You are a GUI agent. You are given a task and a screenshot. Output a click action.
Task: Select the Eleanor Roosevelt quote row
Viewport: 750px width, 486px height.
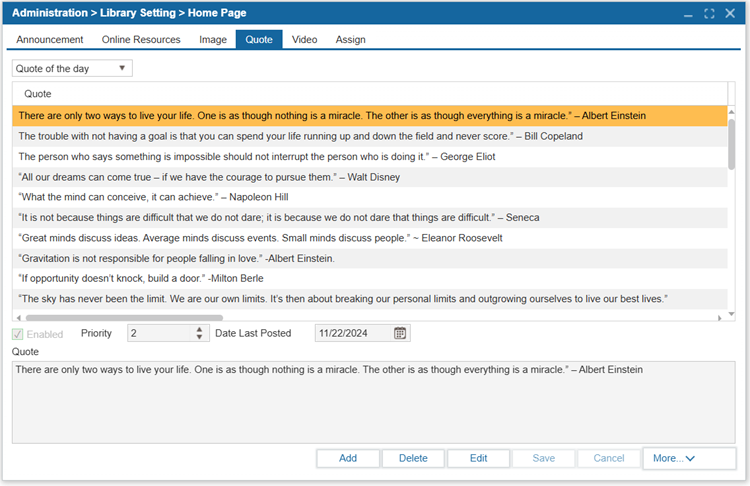click(x=370, y=238)
